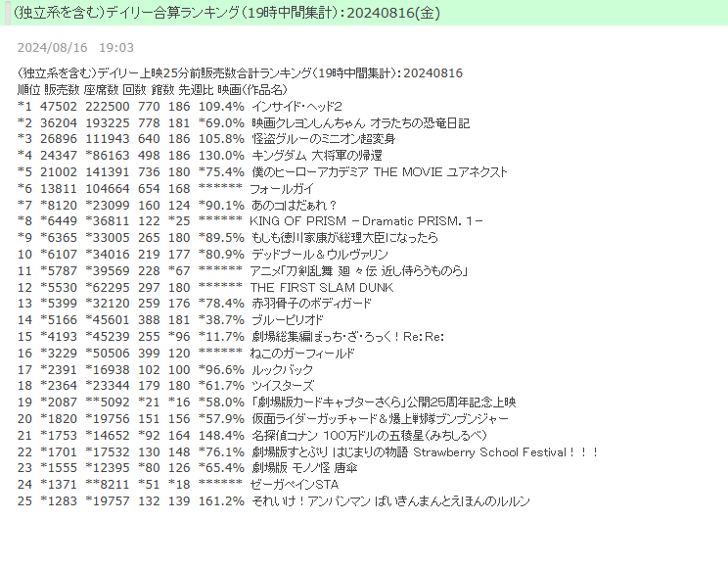Select title 僕のヒーローアカデミア THE MOVIE ユアネクスト
Viewport: 728px width, 569px height.
(380, 172)
